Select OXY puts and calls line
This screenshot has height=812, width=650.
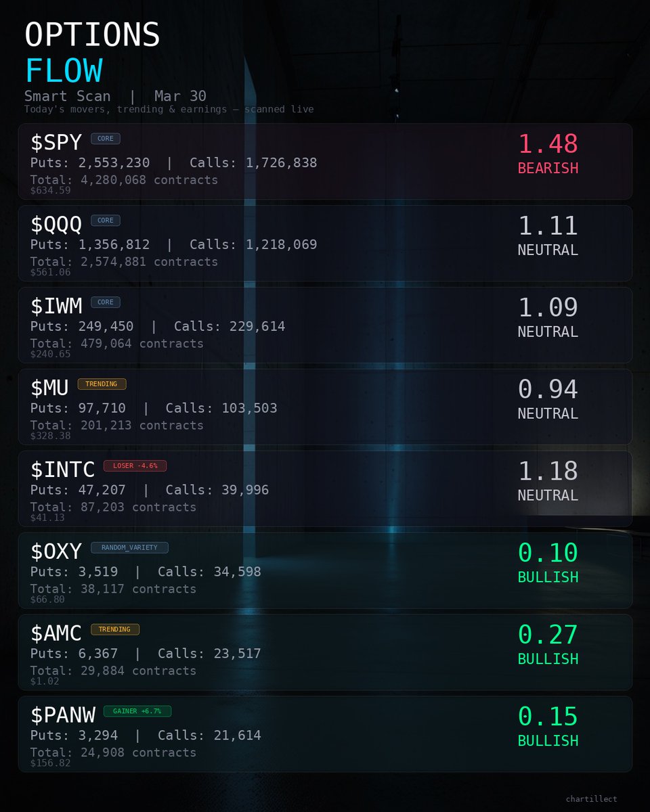point(146,572)
